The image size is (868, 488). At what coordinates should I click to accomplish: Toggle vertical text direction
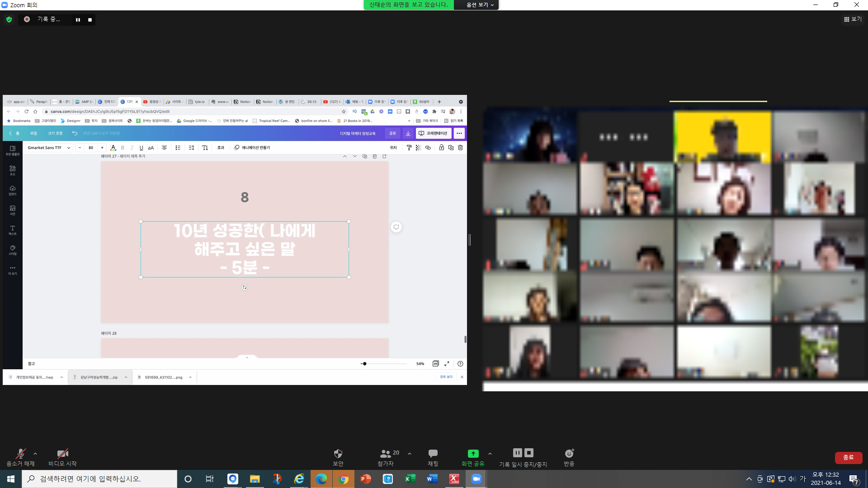point(205,148)
